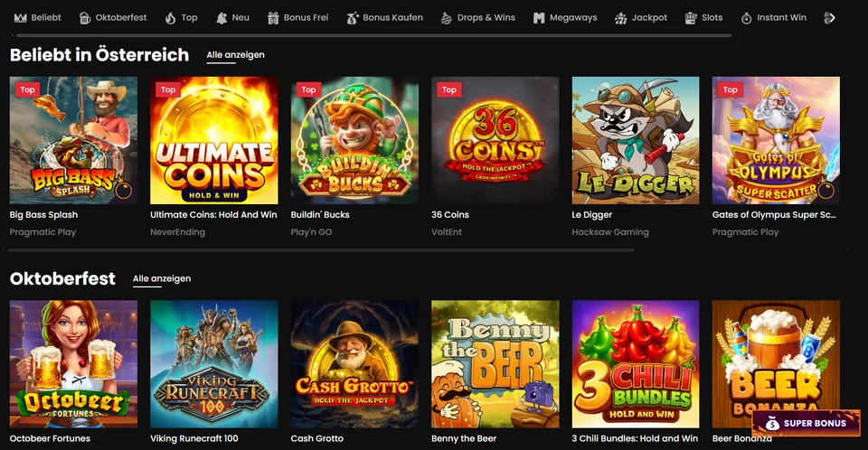Open Cash Grotto game thumbnail
The height and width of the screenshot is (450, 868).
(x=354, y=364)
